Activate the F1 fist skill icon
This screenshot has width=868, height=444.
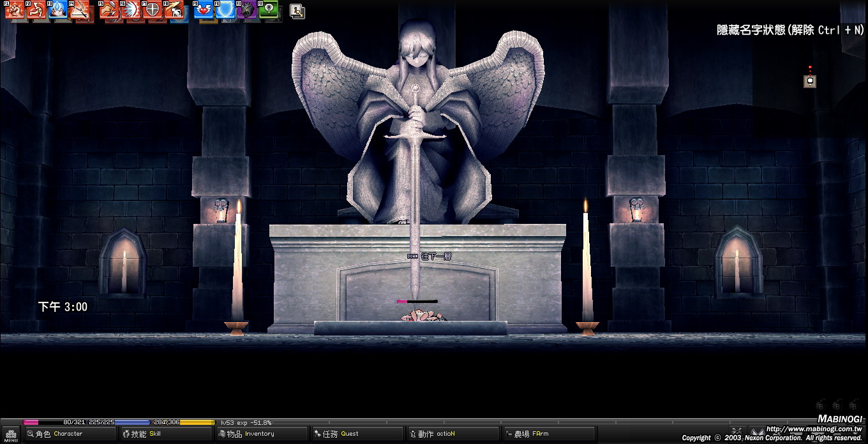[x=15, y=11]
